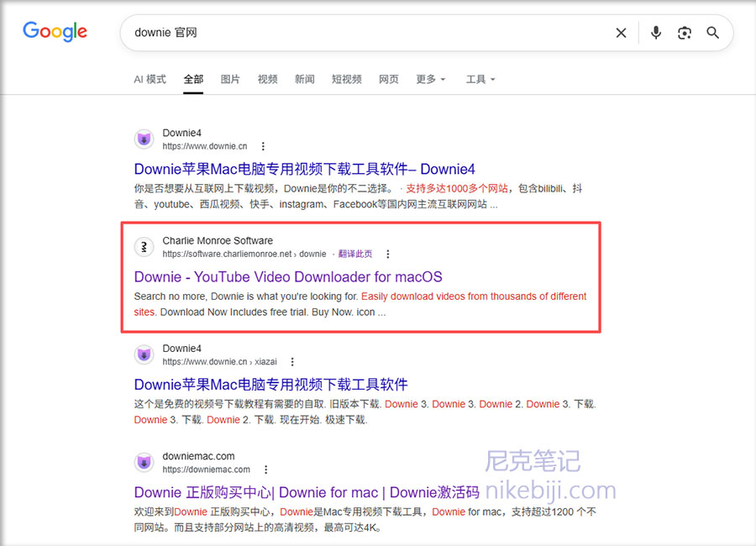Image resolution: width=756 pixels, height=546 pixels.
Task: Click snippet text 支持多达1000多个网站
Action: click(457, 189)
